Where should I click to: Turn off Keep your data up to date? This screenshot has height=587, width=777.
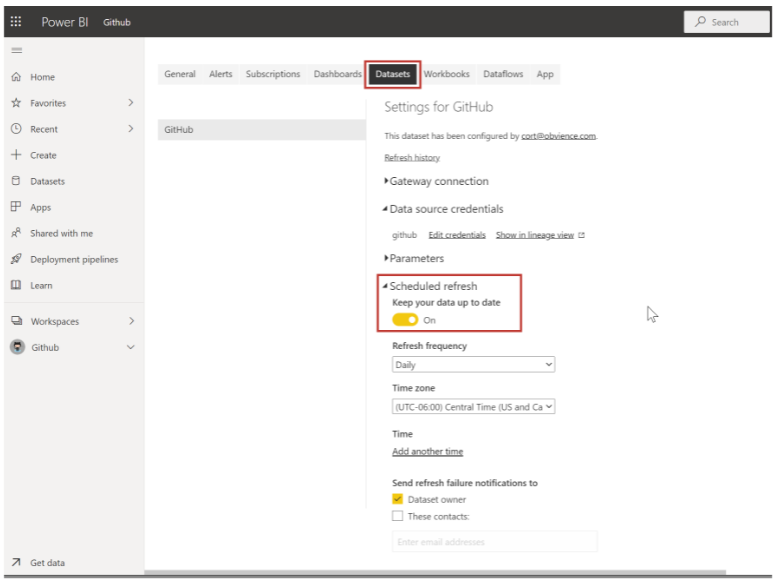(x=405, y=320)
